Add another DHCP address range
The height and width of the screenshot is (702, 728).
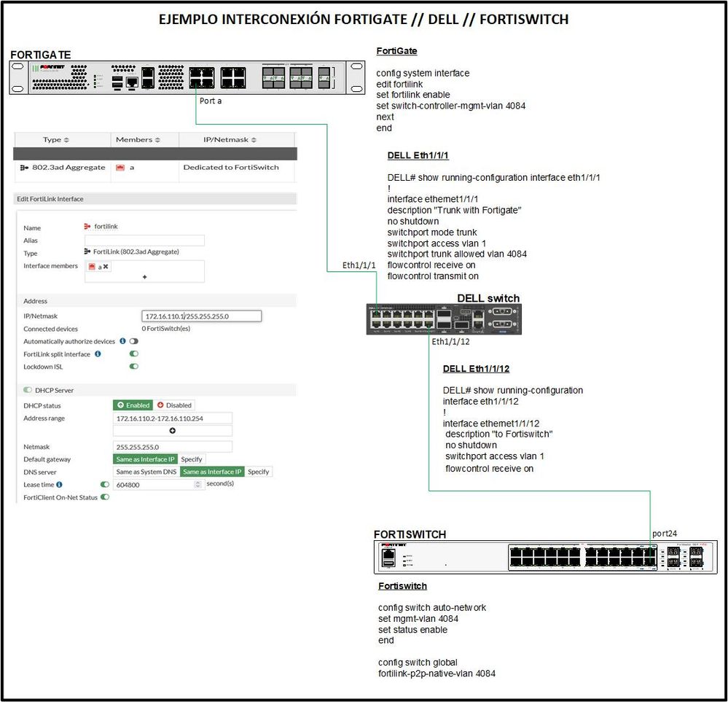172,431
